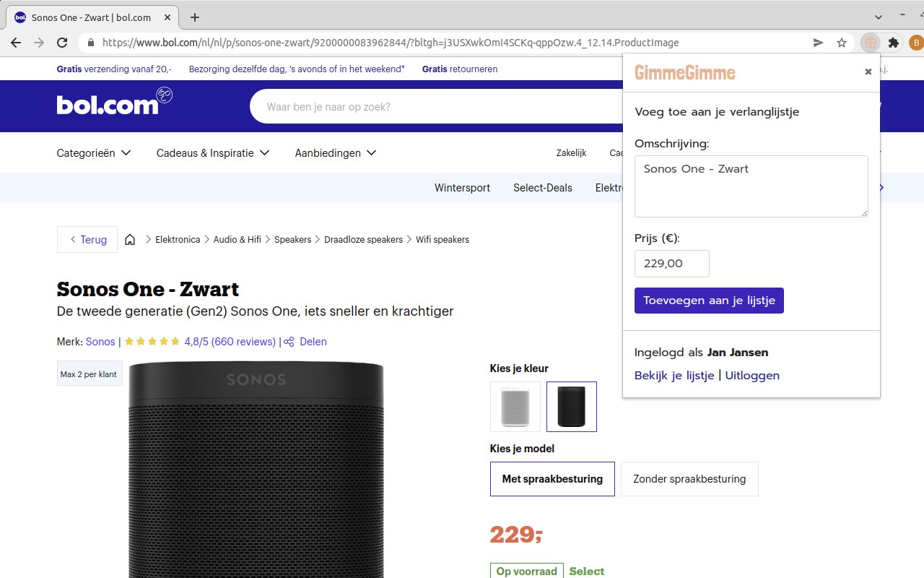The height and width of the screenshot is (578, 924).
Task: Click the Sonos brand link
Action: click(100, 342)
